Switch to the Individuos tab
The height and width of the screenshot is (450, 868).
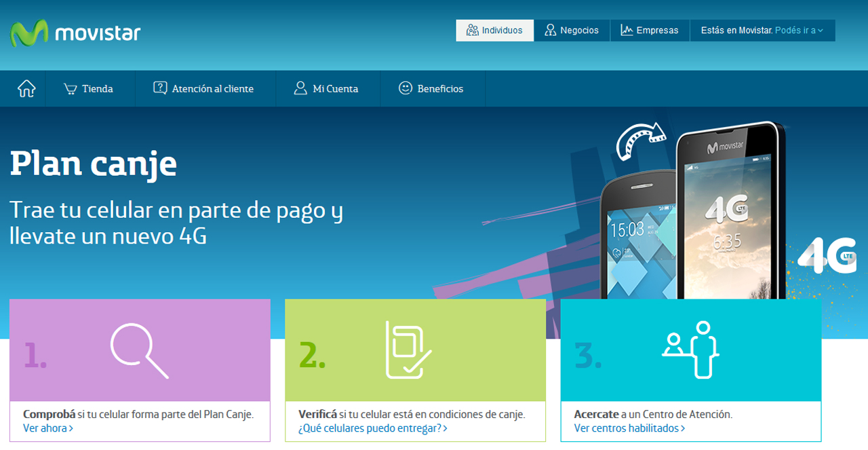click(495, 31)
